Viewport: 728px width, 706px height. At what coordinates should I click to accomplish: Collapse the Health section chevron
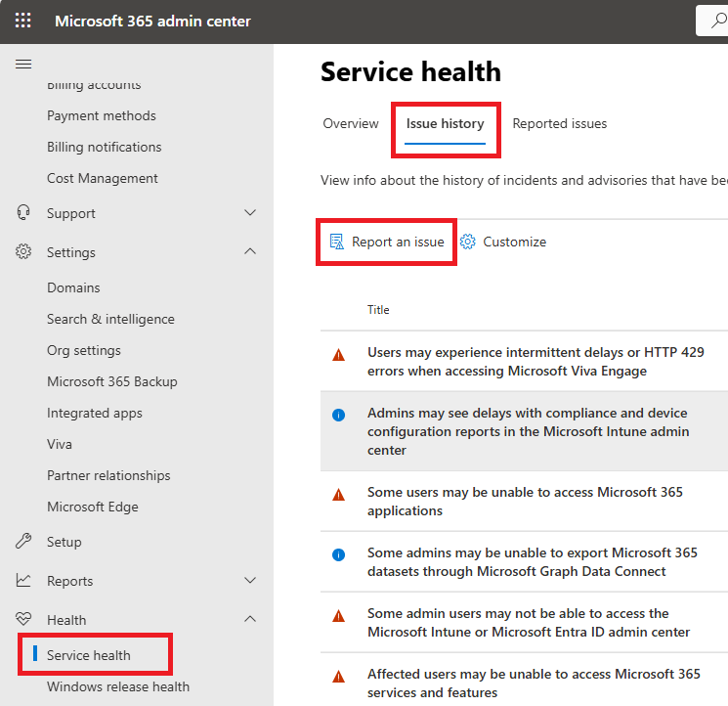(250, 619)
